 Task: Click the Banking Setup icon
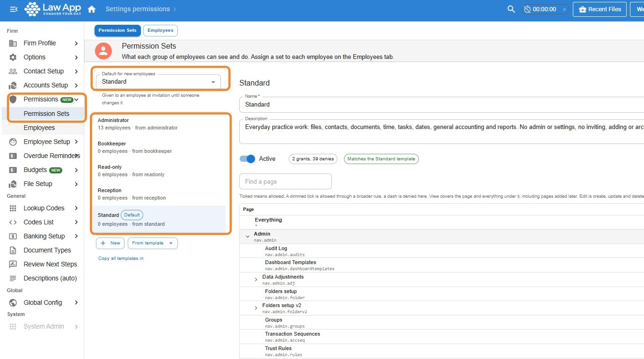pyautogui.click(x=13, y=236)
